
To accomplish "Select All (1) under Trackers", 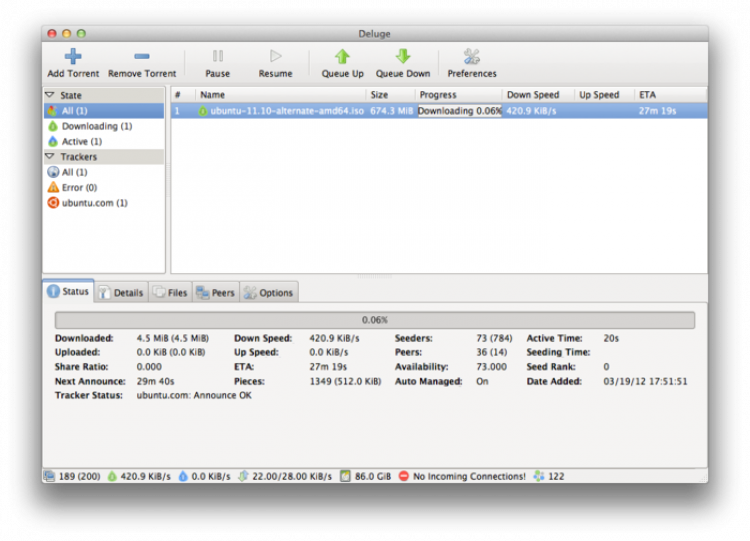I will click(104, 172).
